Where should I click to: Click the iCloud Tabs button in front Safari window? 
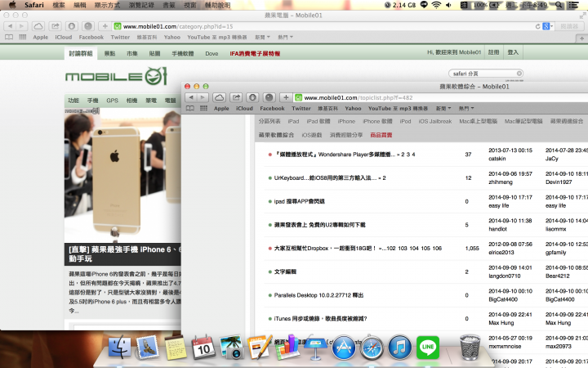point(220,97)
